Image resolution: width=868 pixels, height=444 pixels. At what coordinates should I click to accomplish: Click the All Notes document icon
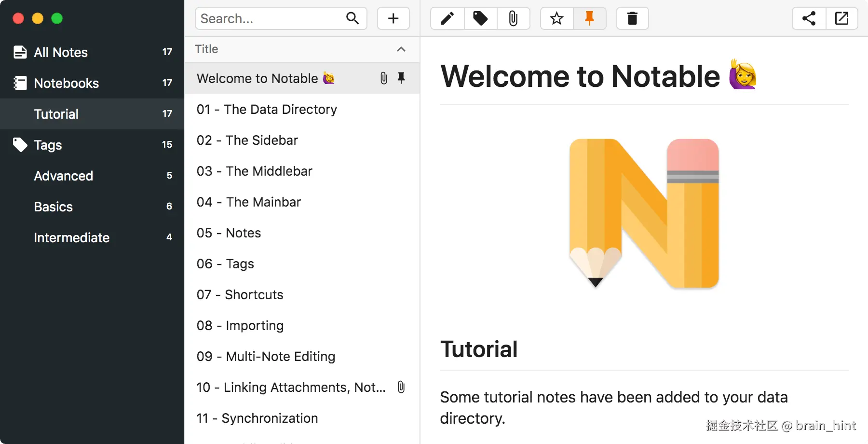20,52
